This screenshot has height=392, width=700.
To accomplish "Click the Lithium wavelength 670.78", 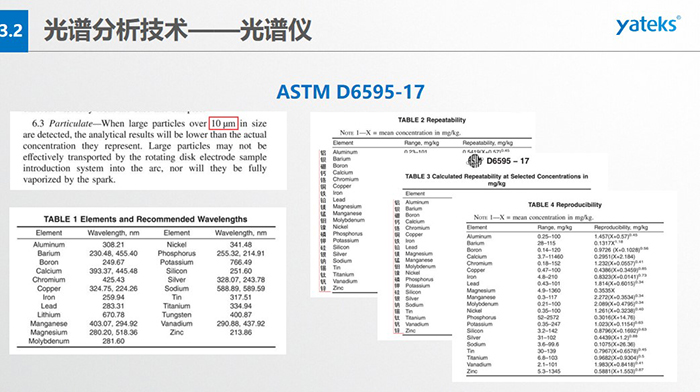I will pos(113,315).
